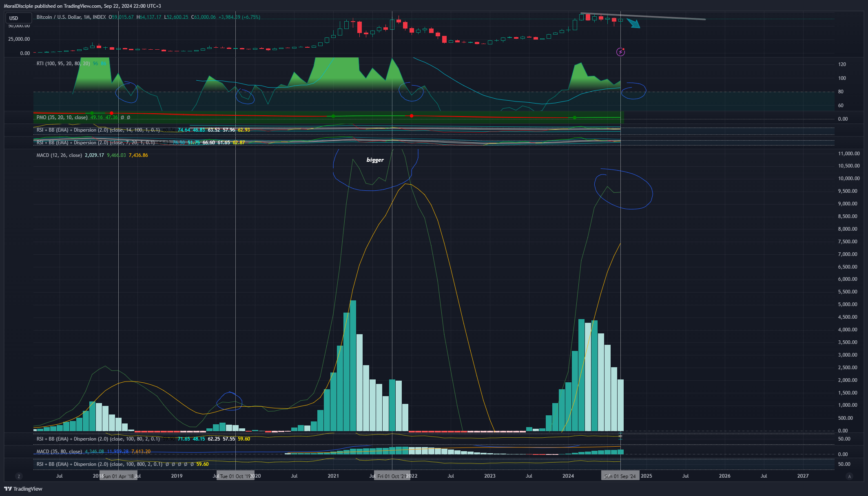Click the 2024 label on time axis
Image resolution: width=868 pixels, height=496 pixels.
[568, 476]
